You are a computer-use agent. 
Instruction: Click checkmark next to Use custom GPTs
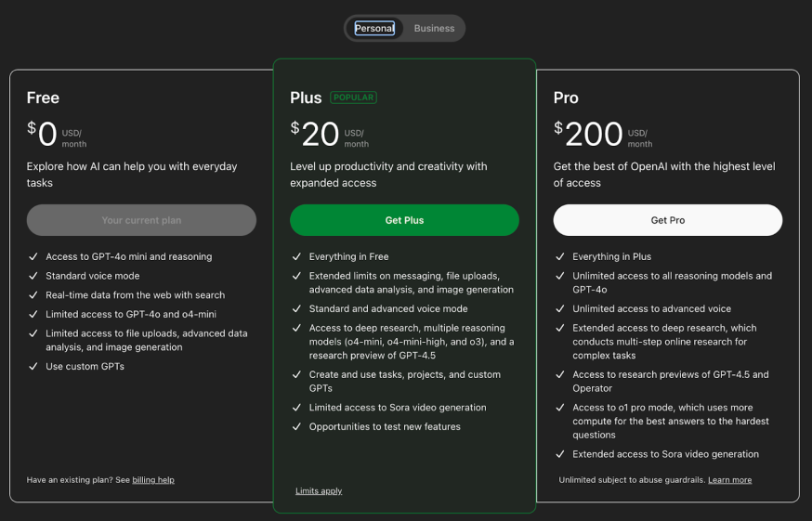click(33, 366)
